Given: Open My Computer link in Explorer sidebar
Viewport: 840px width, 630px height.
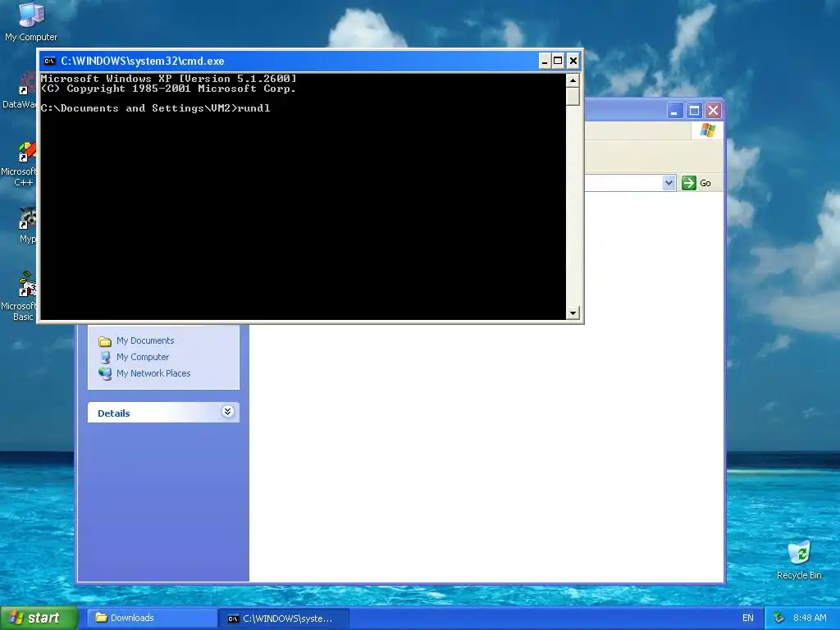Looking at the screenshot, I should coord(143,357).
